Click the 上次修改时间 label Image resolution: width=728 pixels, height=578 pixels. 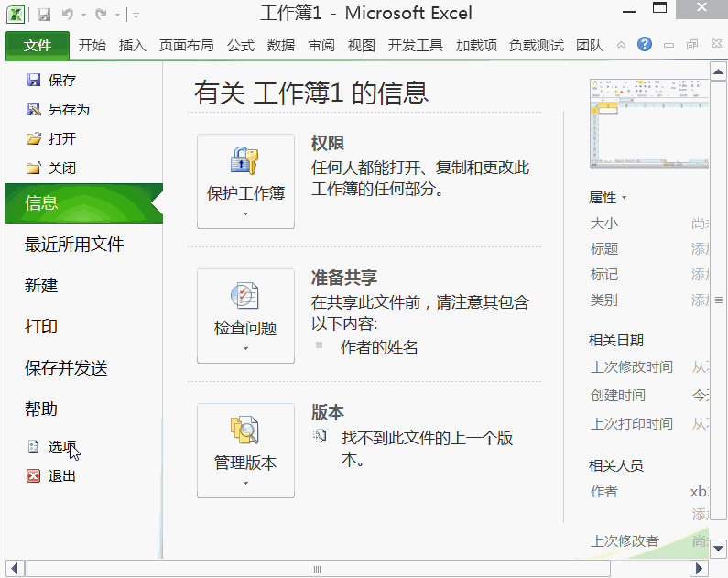(632, 367)
